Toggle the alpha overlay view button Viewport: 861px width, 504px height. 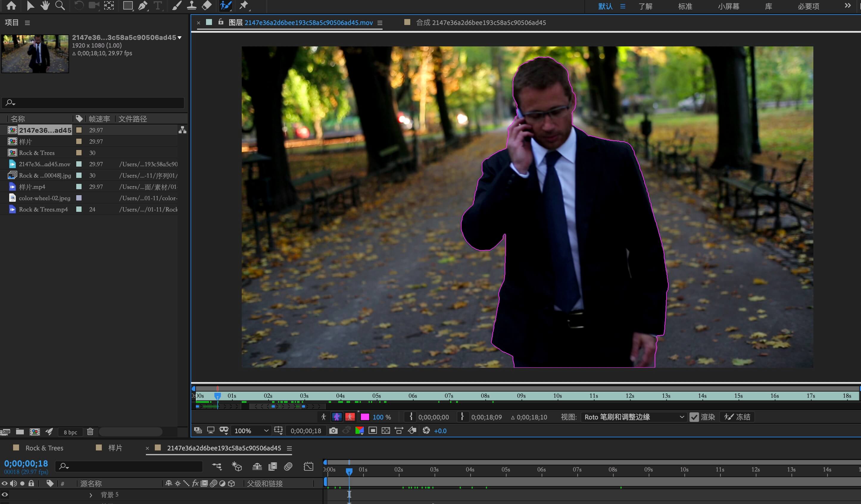(350, 417)
